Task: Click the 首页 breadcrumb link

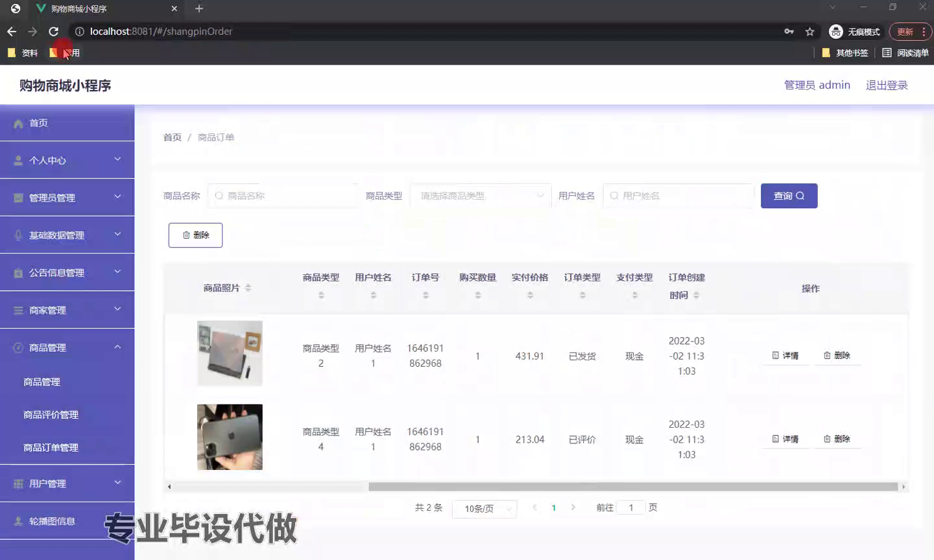Action: click(173, 137)
